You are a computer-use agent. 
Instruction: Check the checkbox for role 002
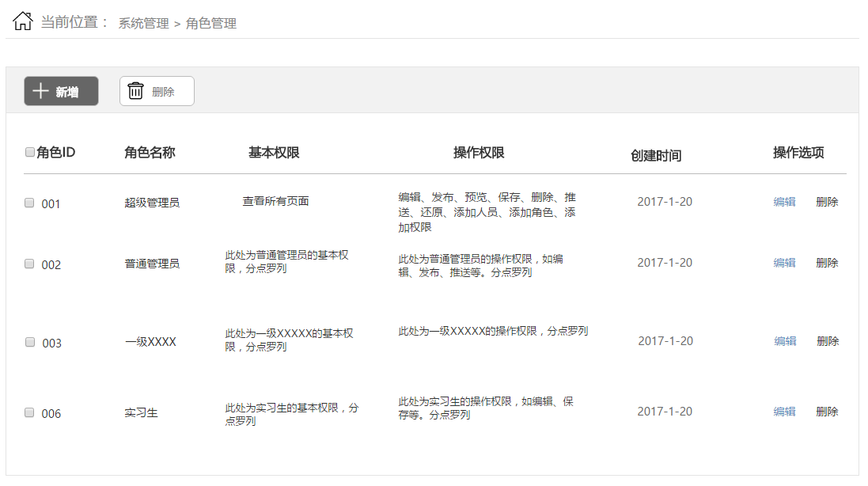click(x=29, y=264)
